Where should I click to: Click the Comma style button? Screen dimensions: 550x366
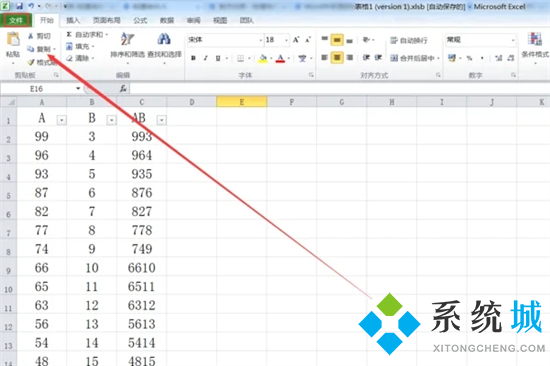[x=483, y=58]
